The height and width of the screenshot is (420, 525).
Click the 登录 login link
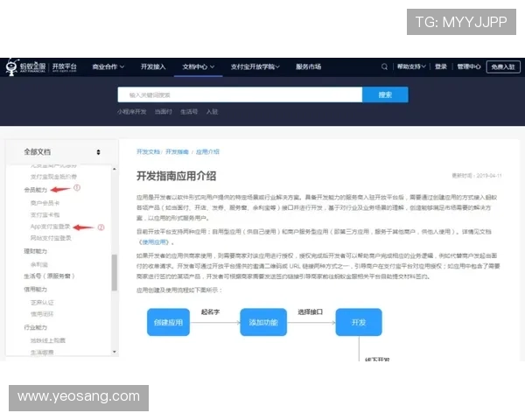[441, 66]
